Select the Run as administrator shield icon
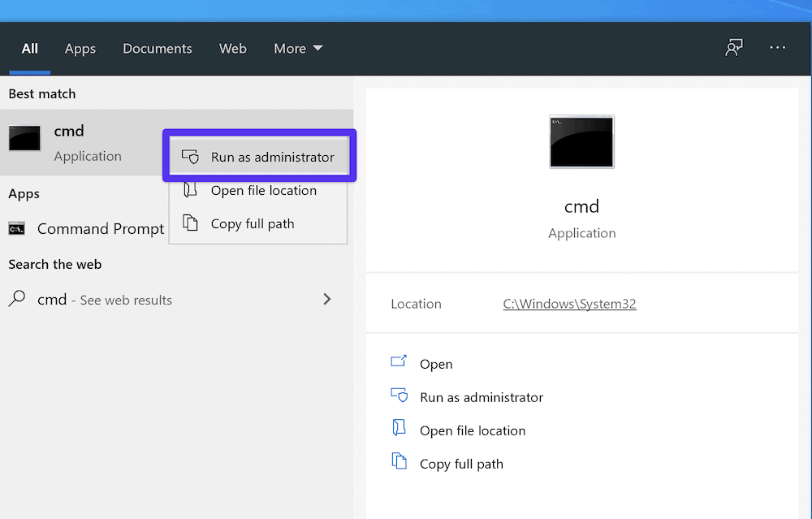 [190, 157]
